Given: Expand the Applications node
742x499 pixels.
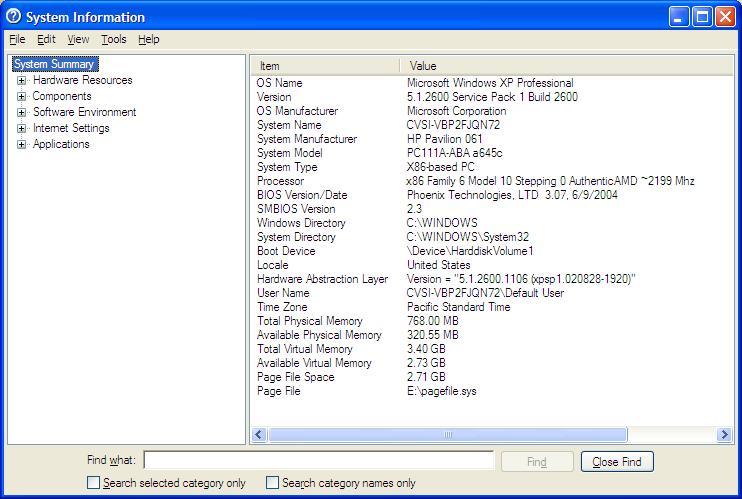Looking at the screenshot, I should (x=21, y=144).
